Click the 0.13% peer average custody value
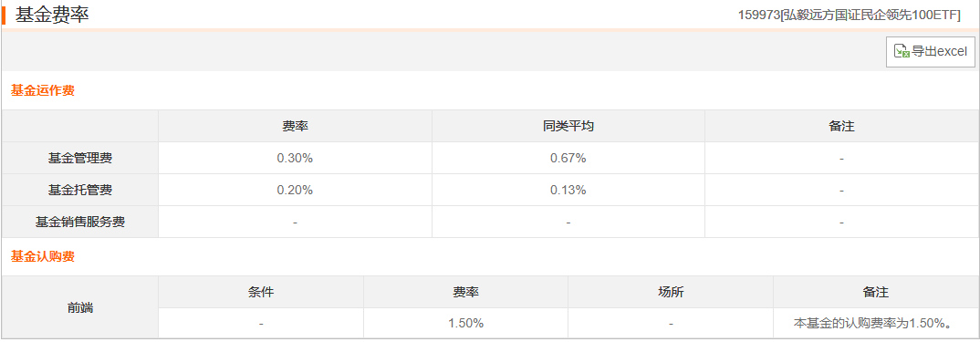 tap(568, 191)
